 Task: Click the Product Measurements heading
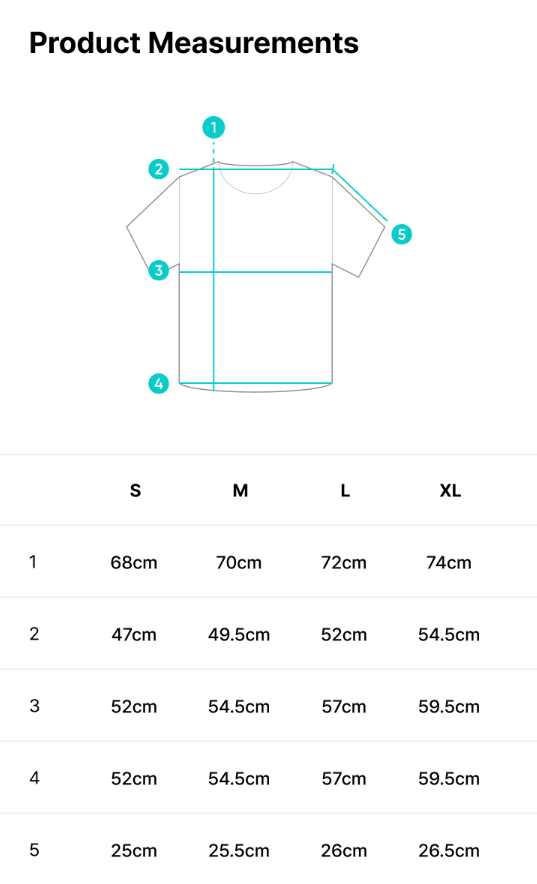(x=194, y=43)
